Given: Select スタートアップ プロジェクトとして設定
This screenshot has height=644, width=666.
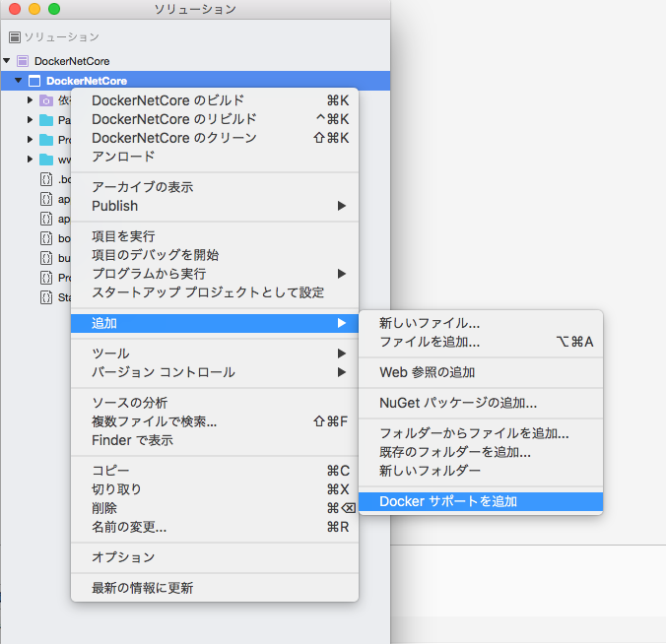Looking at the screenshot, I should tap(215, 292).
